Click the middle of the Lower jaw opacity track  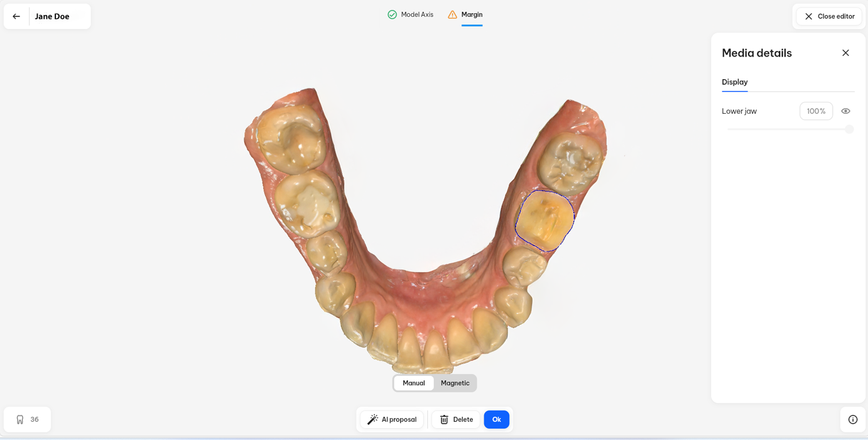788,129
